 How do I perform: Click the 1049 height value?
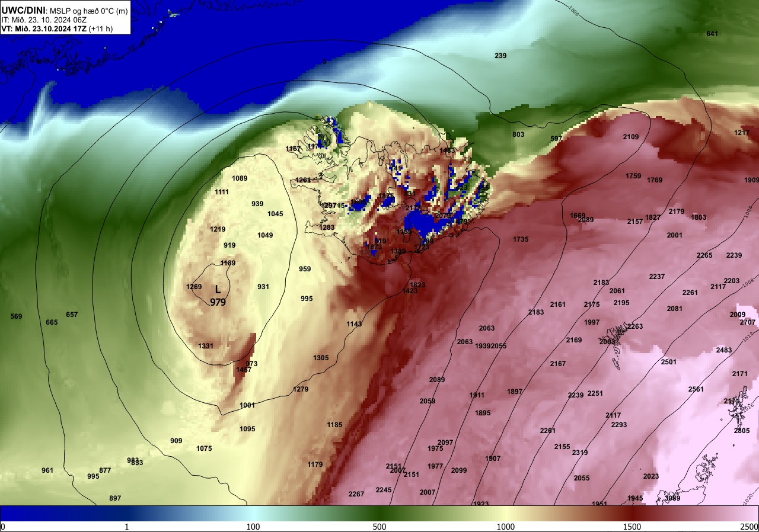[x=265, y=235]
